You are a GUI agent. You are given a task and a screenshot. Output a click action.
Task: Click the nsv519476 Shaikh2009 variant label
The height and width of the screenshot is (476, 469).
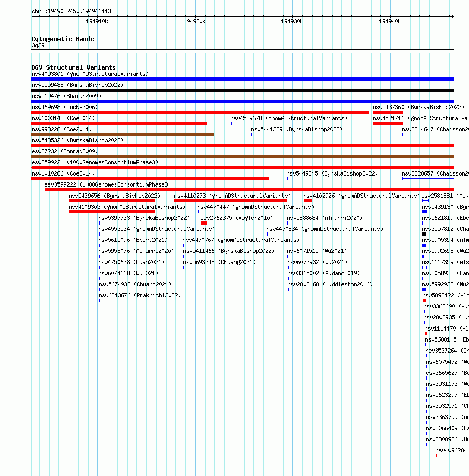click(66, 96)
